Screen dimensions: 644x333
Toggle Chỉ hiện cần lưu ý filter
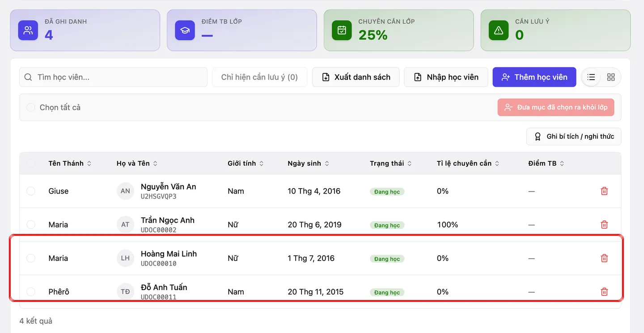[x=259, y=77]
